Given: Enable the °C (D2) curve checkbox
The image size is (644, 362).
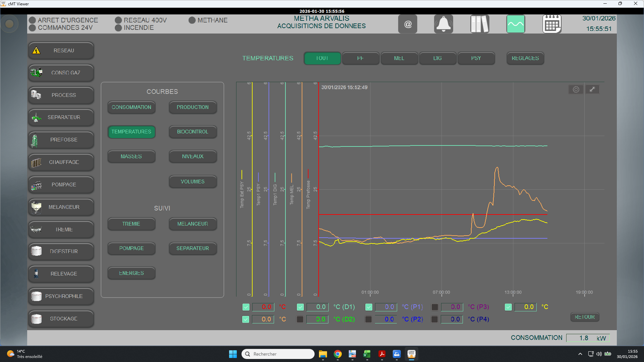Looking at the screenshot, I should tap(300, 319).
